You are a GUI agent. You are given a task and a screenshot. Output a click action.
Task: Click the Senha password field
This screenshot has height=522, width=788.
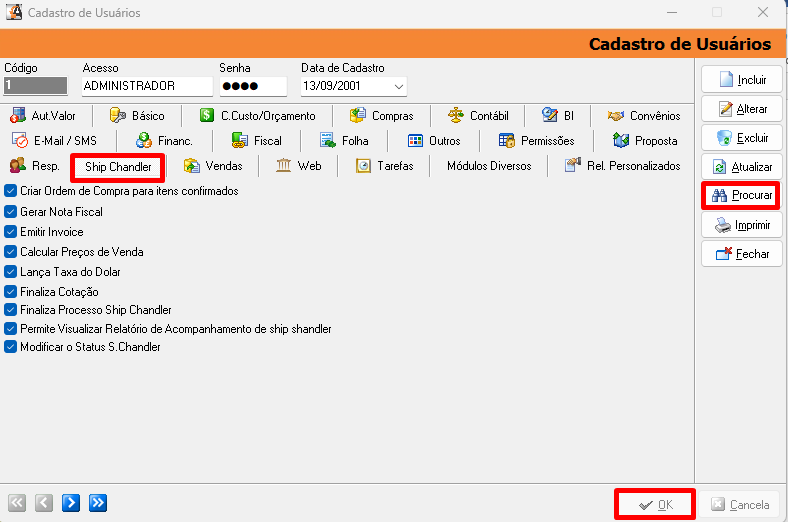click(253, 86)
